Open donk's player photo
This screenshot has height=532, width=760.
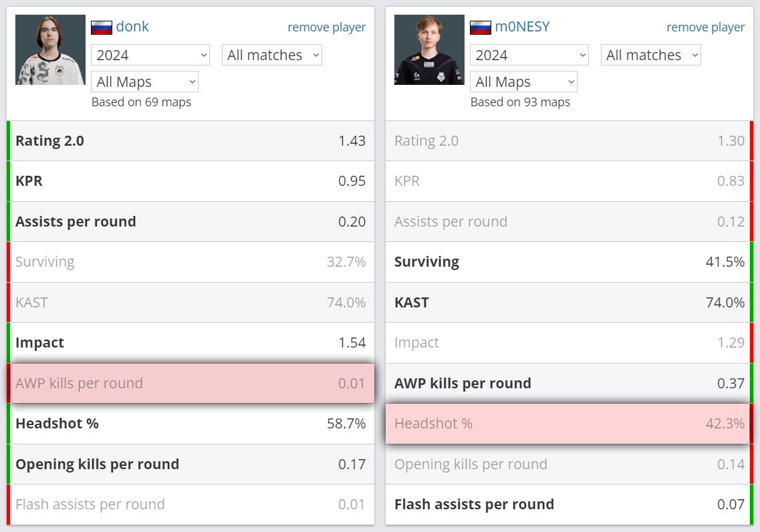tap(50, 50)
